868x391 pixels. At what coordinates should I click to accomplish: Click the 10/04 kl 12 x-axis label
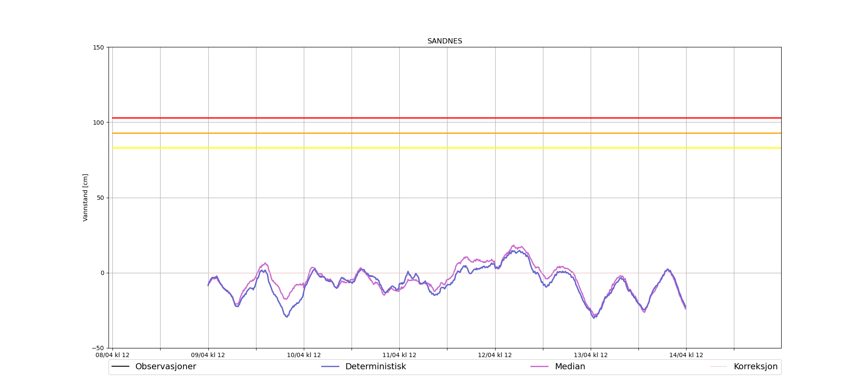pos(304,355)
